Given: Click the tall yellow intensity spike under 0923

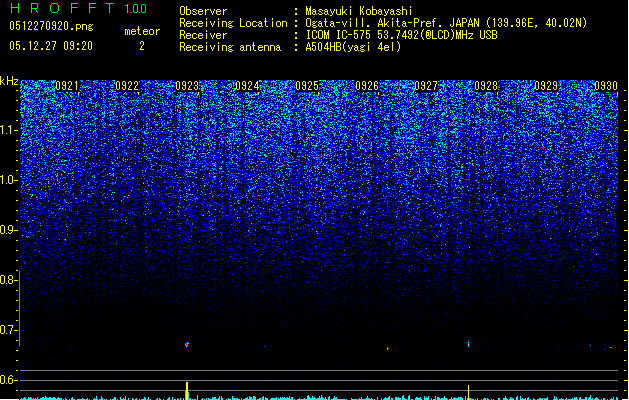Looking at the screenshot, I should tap(187, 391).
